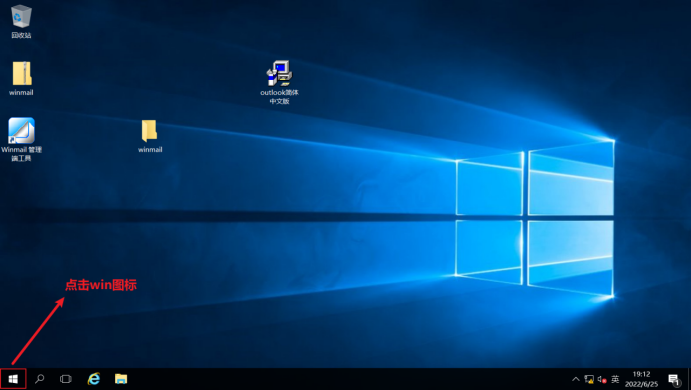Select the outlook简体中文版 installer icon
691x390 pixels.
tap(279, 82)
